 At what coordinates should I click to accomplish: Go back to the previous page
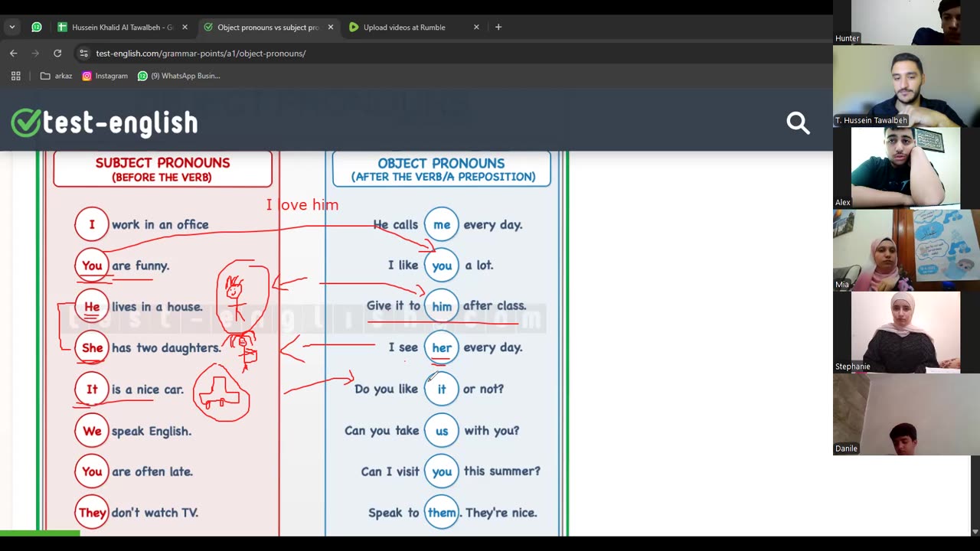13,53
